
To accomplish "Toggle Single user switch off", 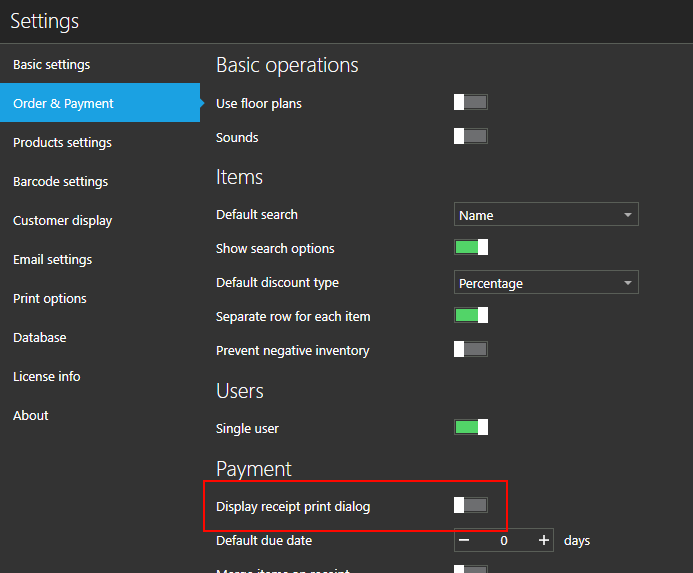I will coord(471,427).
